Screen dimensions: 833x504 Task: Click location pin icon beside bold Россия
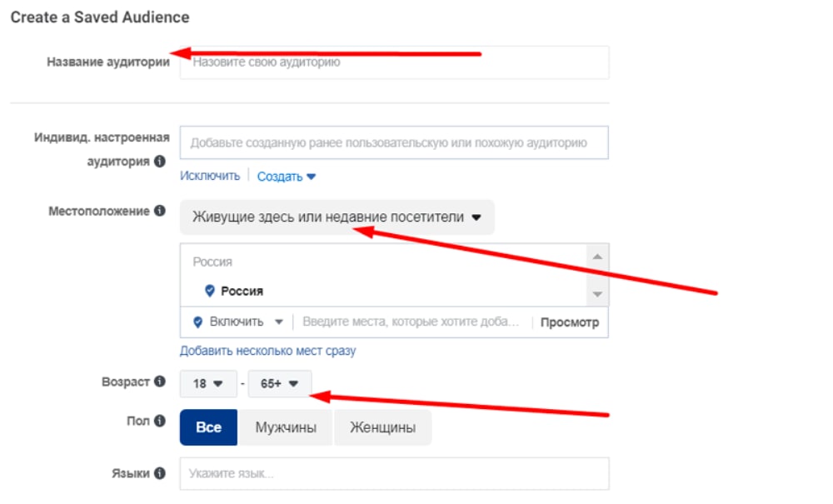(210, 291)
